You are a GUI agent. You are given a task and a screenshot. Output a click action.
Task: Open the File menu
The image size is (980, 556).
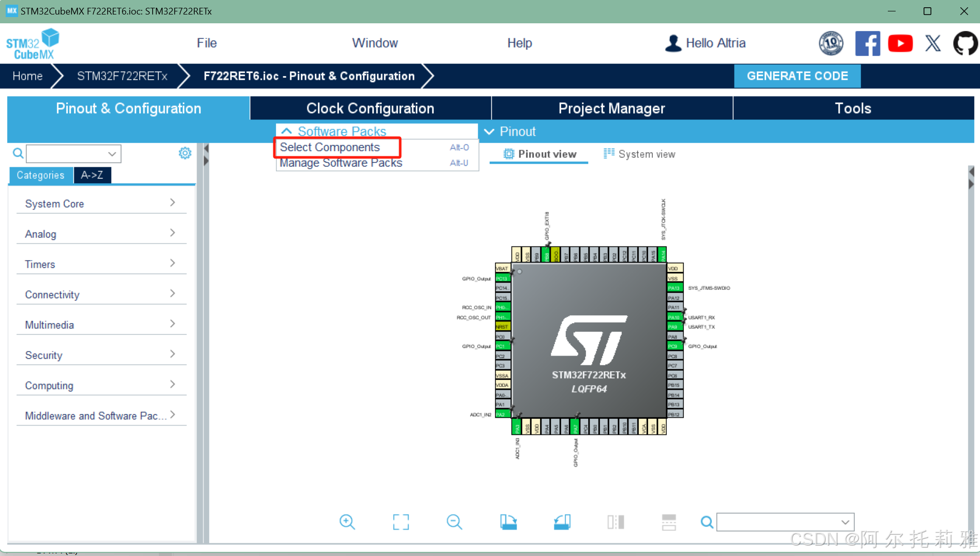click(207, 43)
